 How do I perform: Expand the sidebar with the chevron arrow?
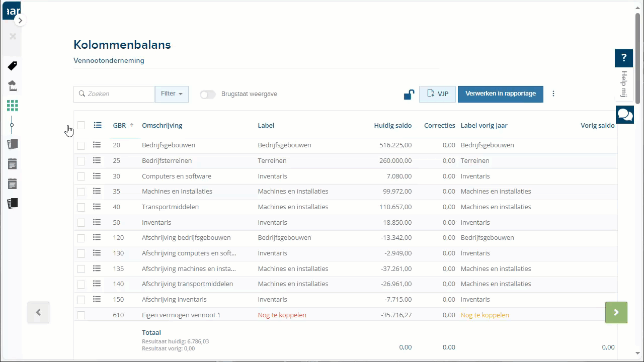(20, 21)
